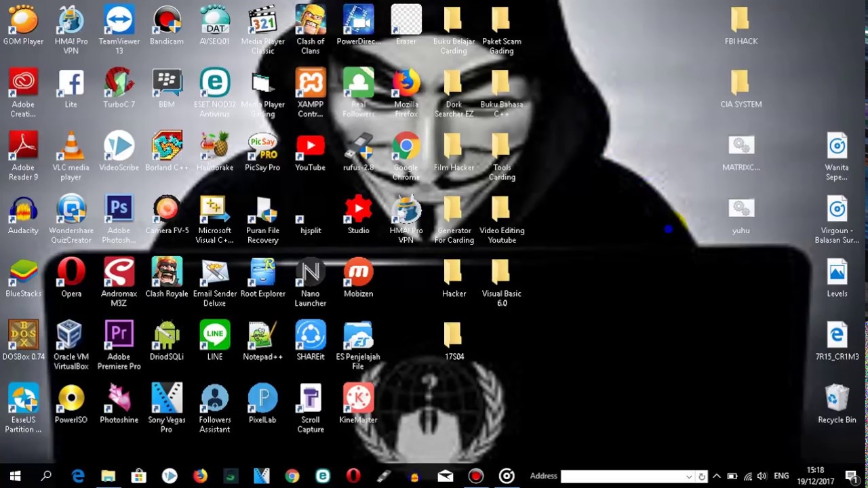This screenshot has height=488, width=868.
Task: Launch Adobe Photoshop desktop shortcut
Action: pos(119,219)
